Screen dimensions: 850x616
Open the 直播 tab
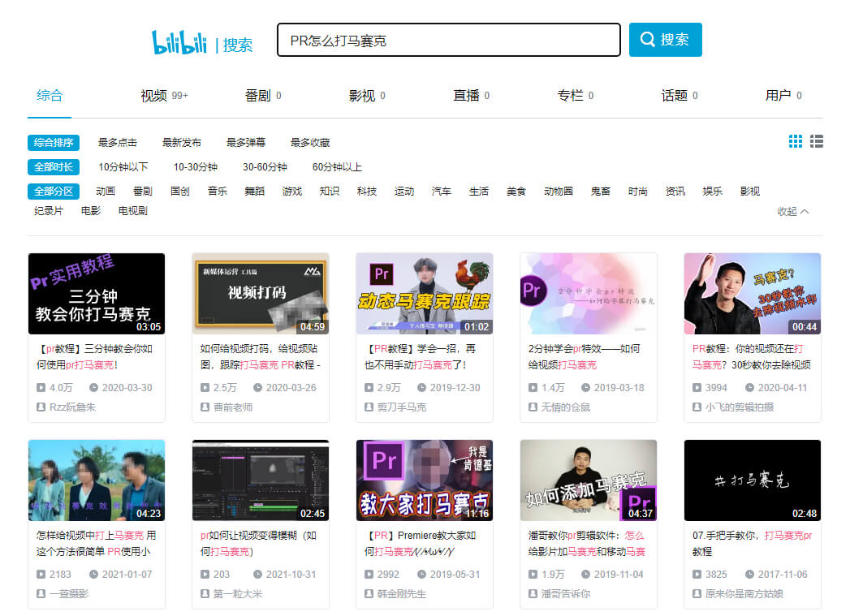[471, 96]
